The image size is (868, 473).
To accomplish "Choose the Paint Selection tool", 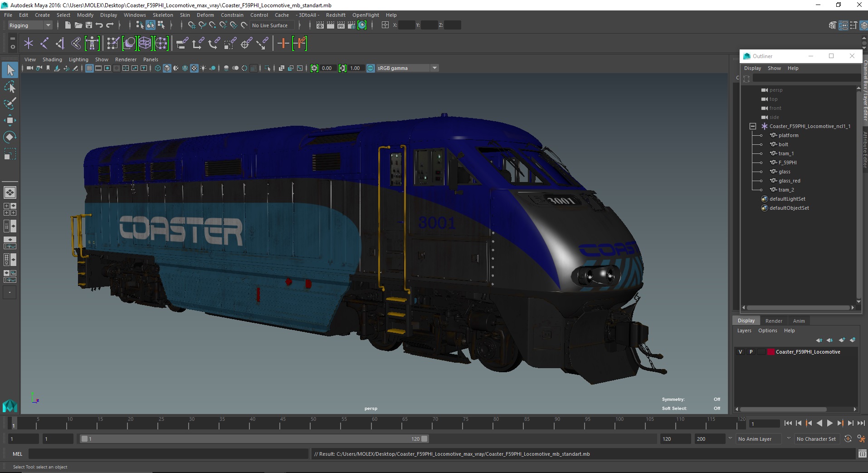I will (10, 103).
